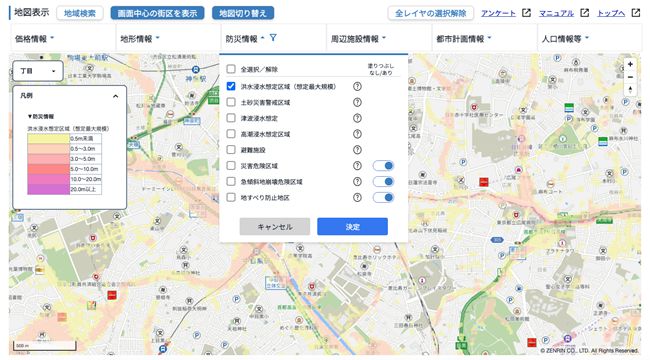Screen dimensions: 650x360
Task: Open help for 高潮浸水想定区域 layer
Action: tap(357, 134)
